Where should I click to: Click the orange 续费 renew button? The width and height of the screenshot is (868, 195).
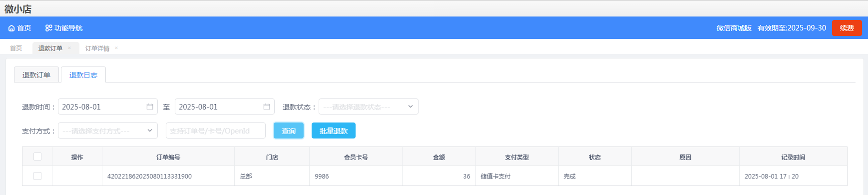pos(847,28)
